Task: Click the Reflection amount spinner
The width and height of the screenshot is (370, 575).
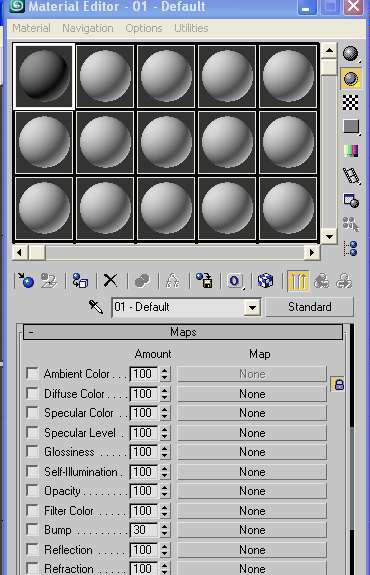Action: 165,550
